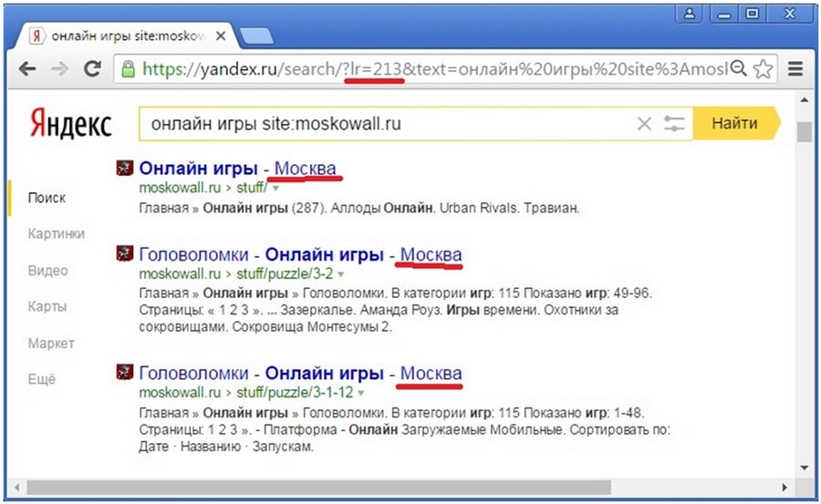Click the vertical scrollbar thumb

pos(805,131)
